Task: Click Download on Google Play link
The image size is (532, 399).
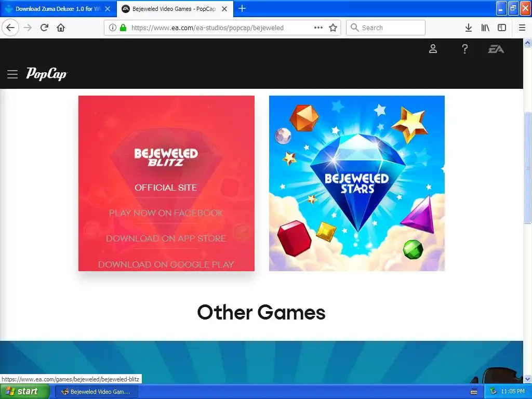Action: 166,264
